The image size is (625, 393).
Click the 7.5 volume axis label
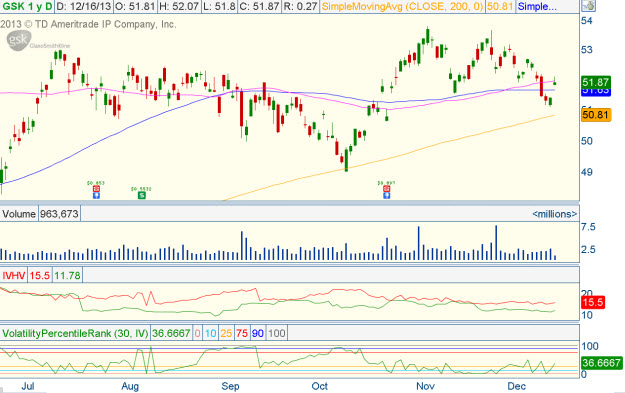(x=588, y=227)
